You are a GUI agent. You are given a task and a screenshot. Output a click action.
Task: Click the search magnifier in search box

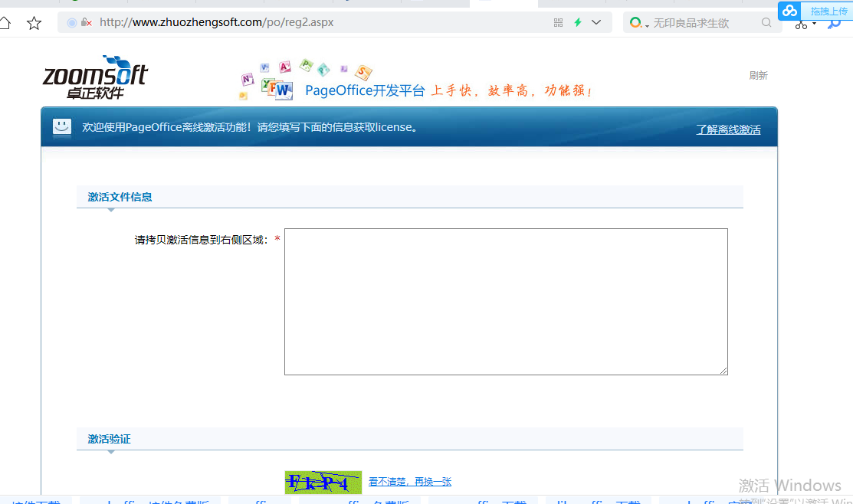(x=766, y=22)
